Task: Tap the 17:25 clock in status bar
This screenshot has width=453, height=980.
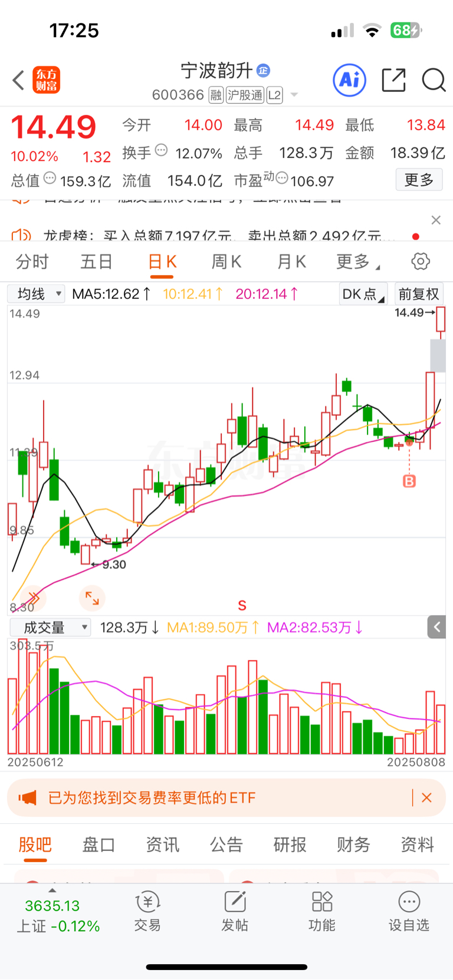Action: [x=74, y=30]
